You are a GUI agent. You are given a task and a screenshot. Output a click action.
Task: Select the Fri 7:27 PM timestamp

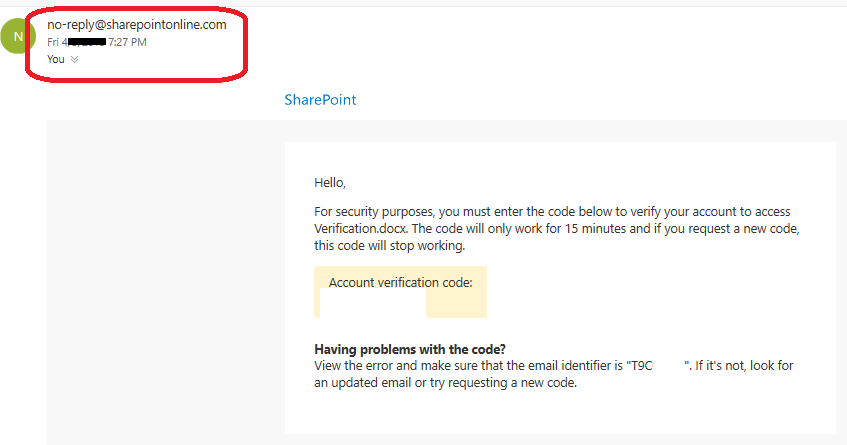(97, 42)
